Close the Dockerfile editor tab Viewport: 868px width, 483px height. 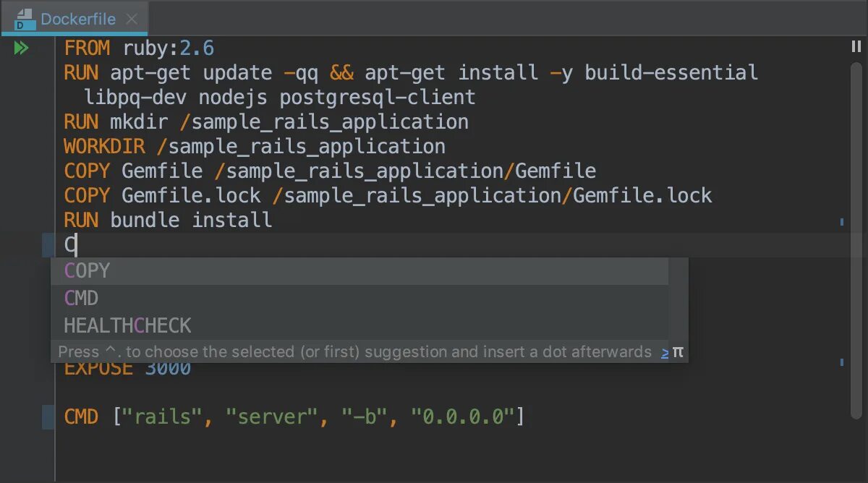coord(131,20)
